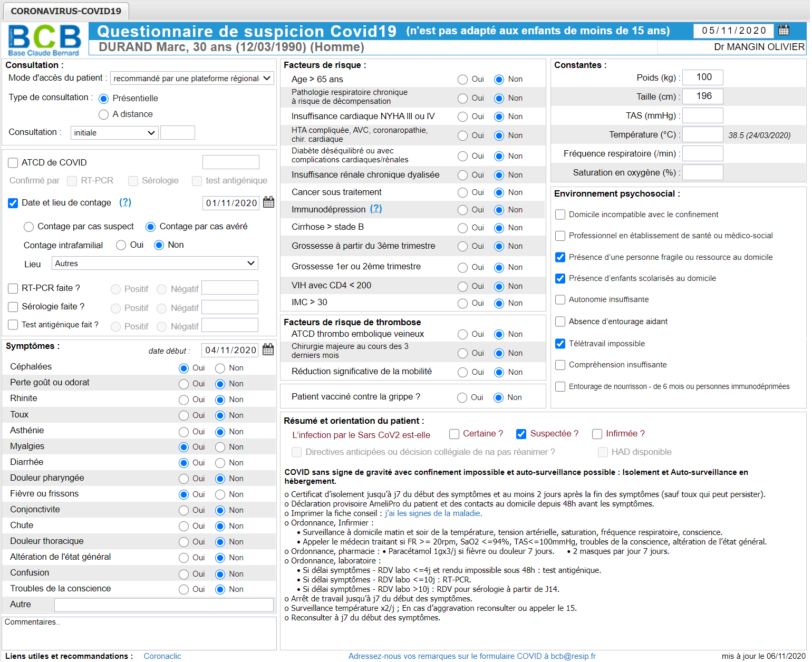Set Myalgies symptom to Non
The image size is (812, 662).
[220, 447]
